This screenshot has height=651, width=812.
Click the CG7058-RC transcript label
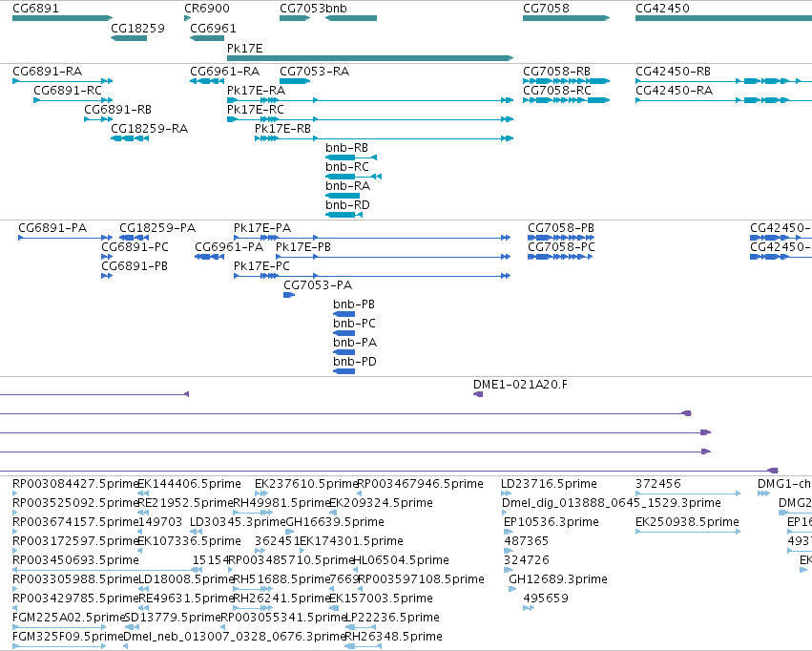pos(557,90)
